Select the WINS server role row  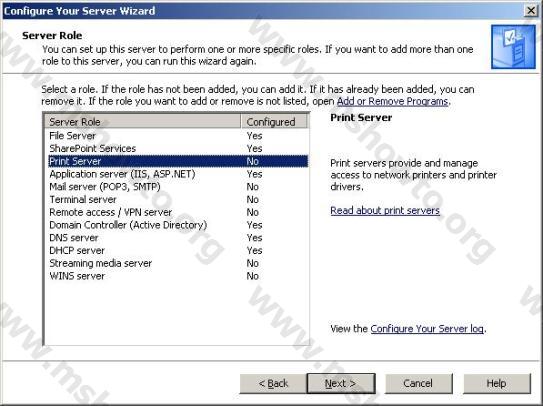tap(178, 276)
